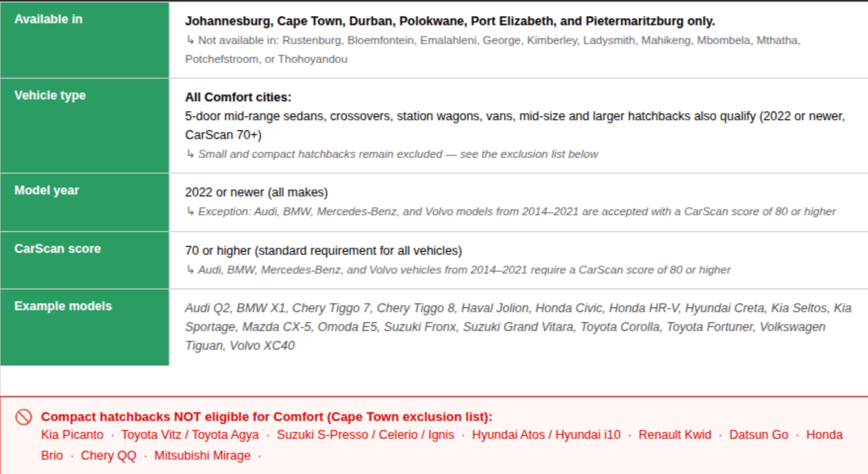Click the bold city list starting 'Johannesburg, Cape Town'

450,21
